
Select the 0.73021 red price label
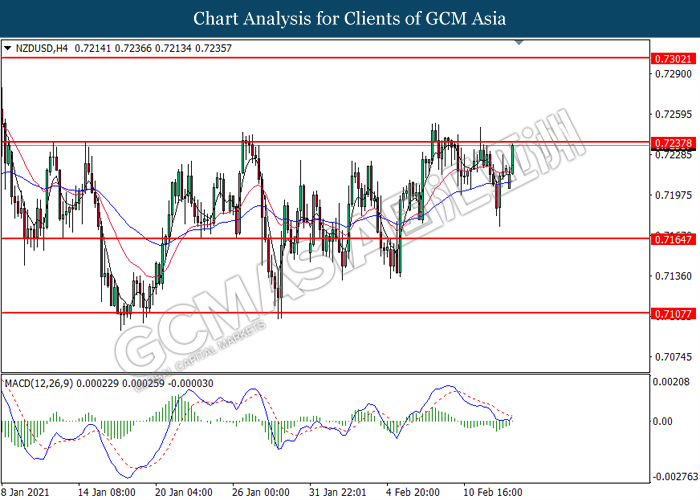pyautogui.click(x=671, y=59)
